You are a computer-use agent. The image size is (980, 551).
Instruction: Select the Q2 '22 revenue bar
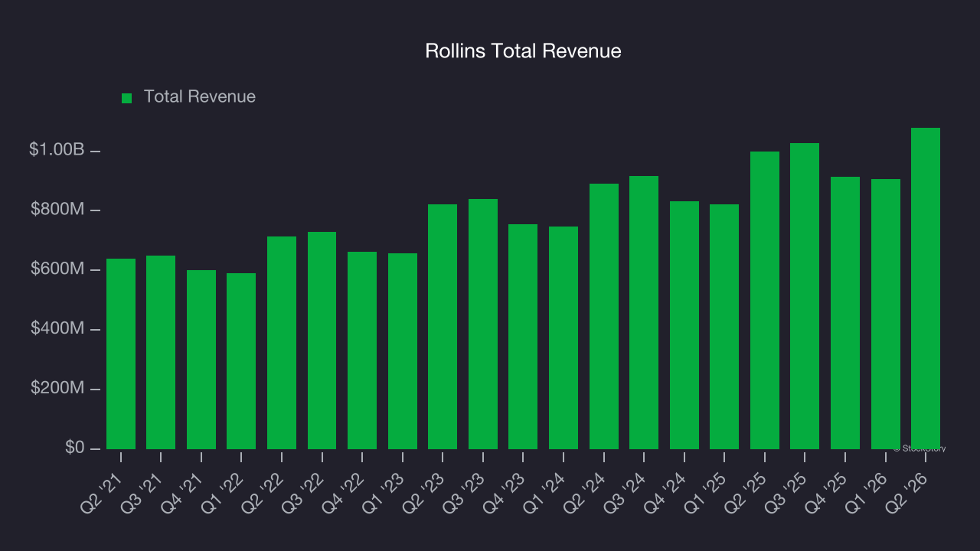pyautogui.click(x=282, y=343)
